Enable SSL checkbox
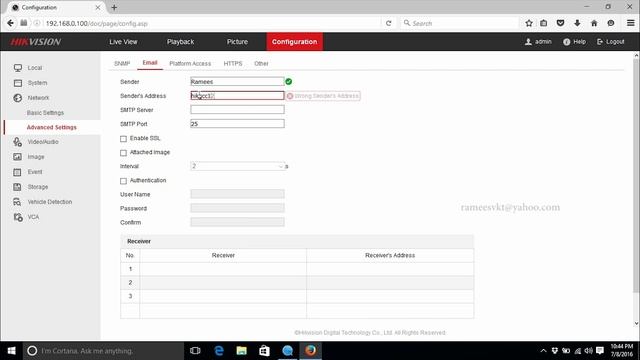 coord(123,139)
